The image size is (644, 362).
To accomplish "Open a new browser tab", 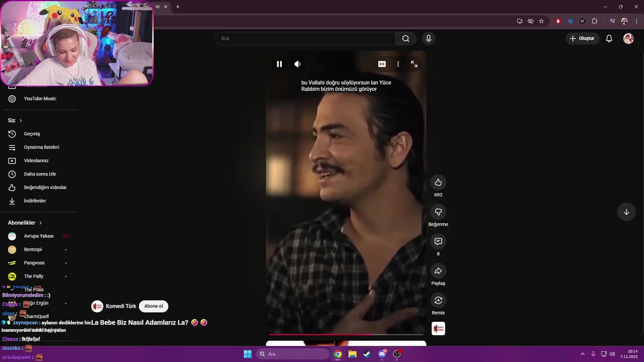I will [178, 7].
